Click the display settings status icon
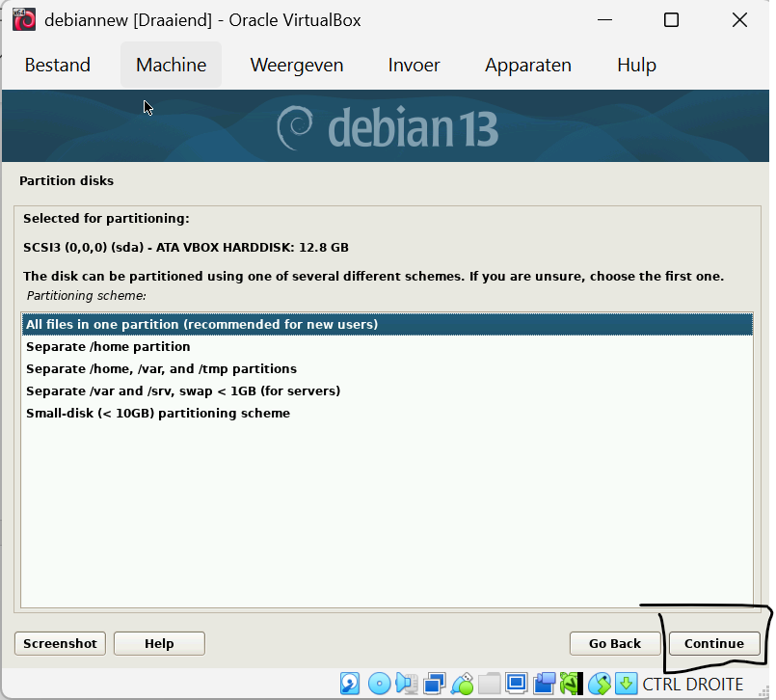The width and height of the screenshot is (776, 700). click(516, 684)
